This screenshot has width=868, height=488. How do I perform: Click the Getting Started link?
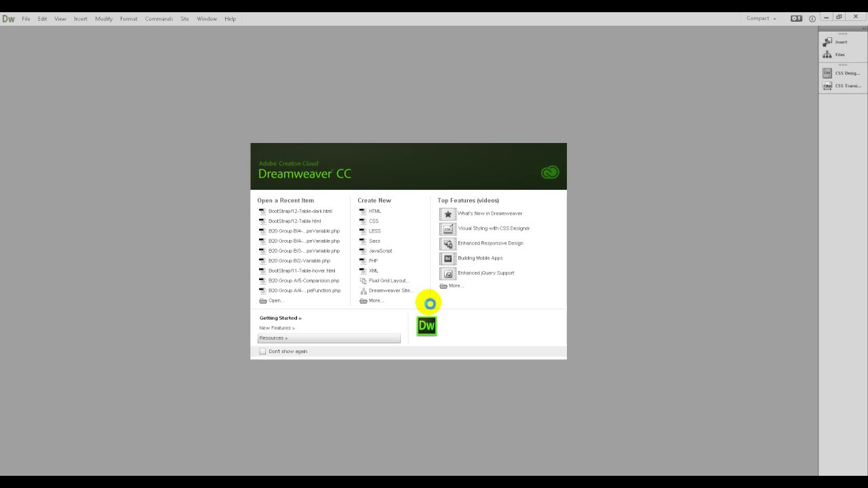pyautogui.click(x=280, y=318)
